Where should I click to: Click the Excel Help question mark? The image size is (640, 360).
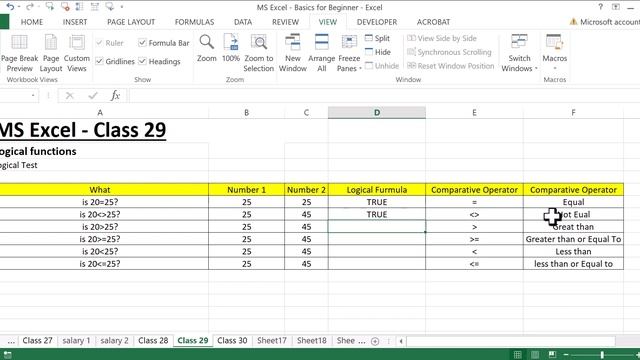(x=600, y=7)
